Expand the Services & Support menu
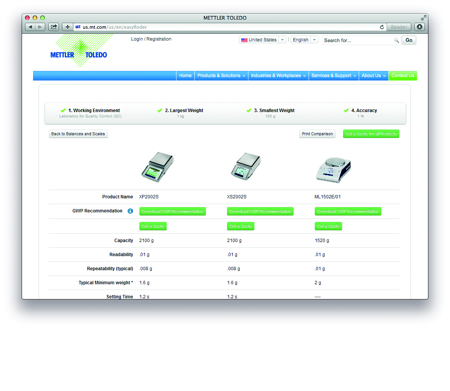Screen dimensions: 450x391 (334, 76)
